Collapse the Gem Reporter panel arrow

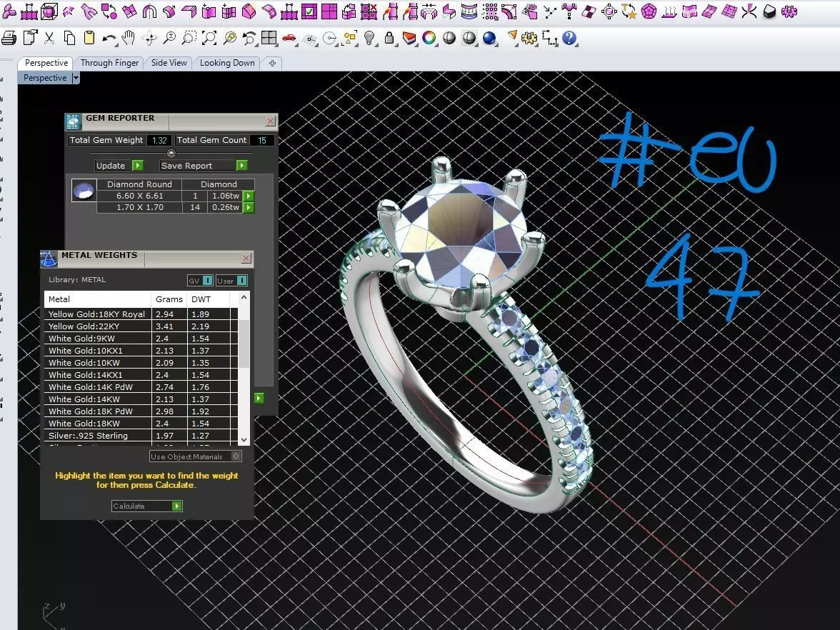(x=171, y=153)
